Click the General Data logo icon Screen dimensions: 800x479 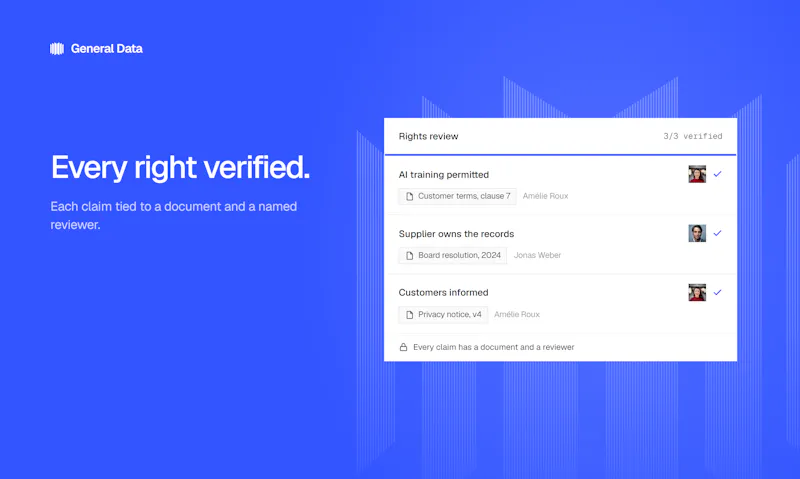[57, 48]
